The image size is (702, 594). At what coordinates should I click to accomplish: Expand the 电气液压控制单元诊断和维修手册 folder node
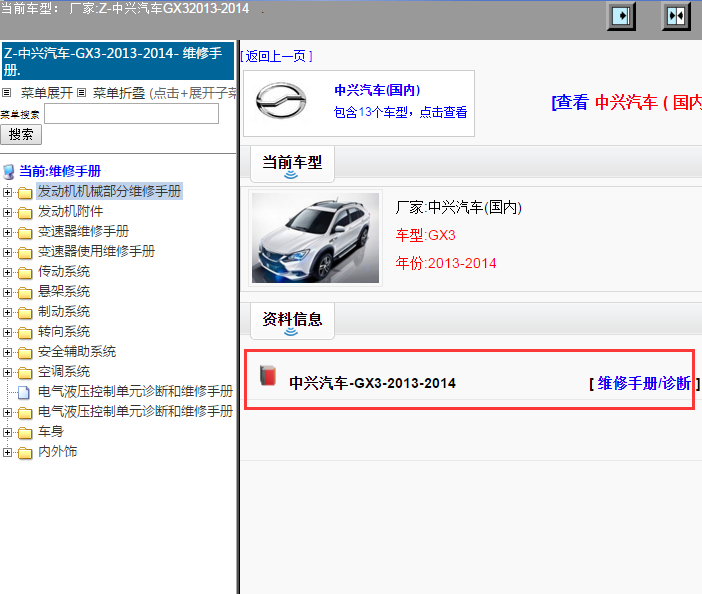(7, 412)
